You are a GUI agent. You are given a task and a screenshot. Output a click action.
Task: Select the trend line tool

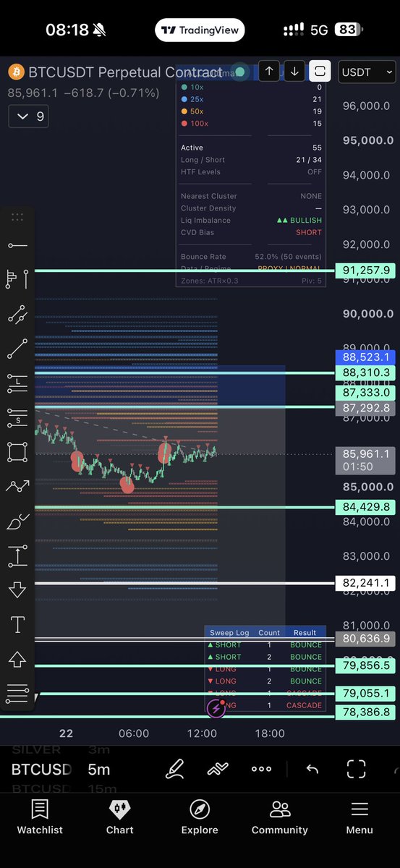pyautogui.click(x=17, y=349)
